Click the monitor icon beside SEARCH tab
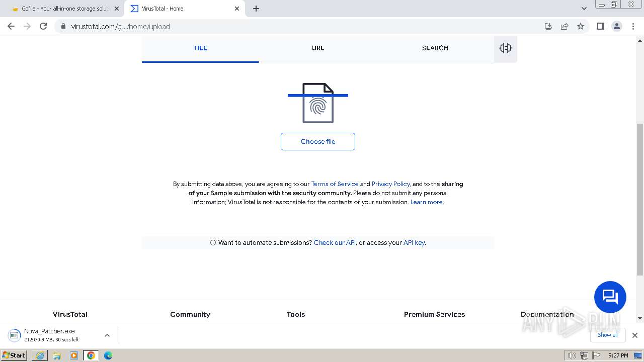644x362 pixels. click(x=506, y=48)
